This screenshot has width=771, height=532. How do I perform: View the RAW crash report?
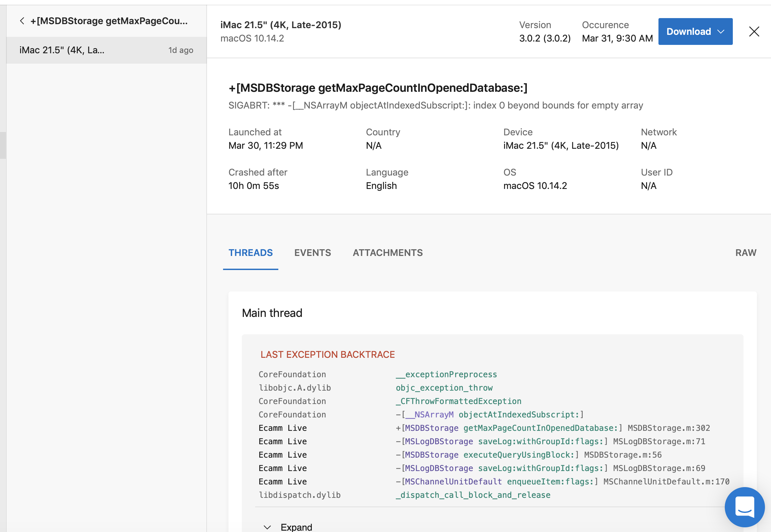click(x=746, y=253)
